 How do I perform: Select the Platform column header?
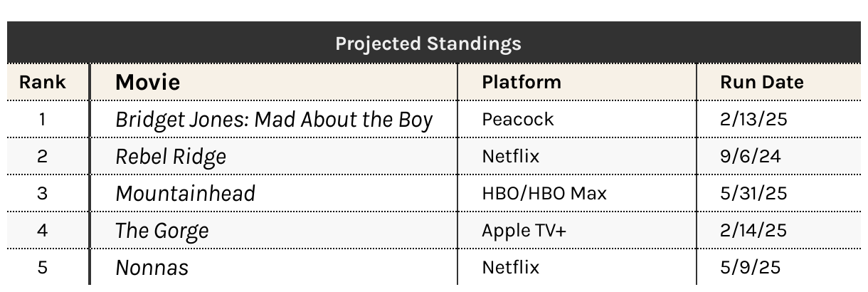(x=522, y=82)
